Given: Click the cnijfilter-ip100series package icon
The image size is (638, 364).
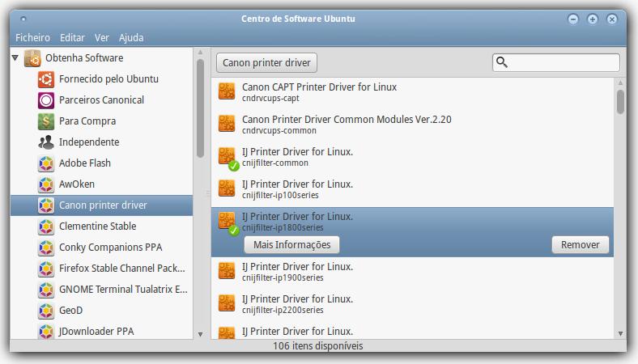Looking at the screenshot, I should pyautogui.click(x=227, y=188).
